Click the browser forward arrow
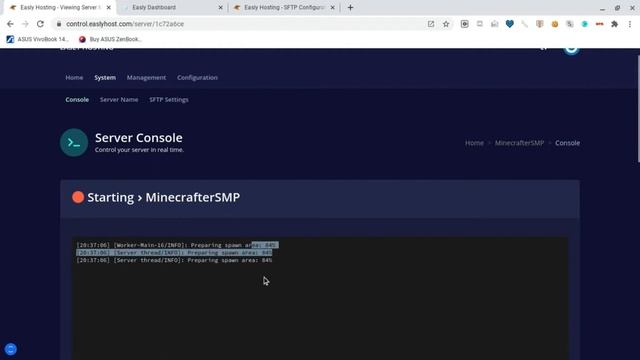640x360 pixels. (x=25, y=24)
